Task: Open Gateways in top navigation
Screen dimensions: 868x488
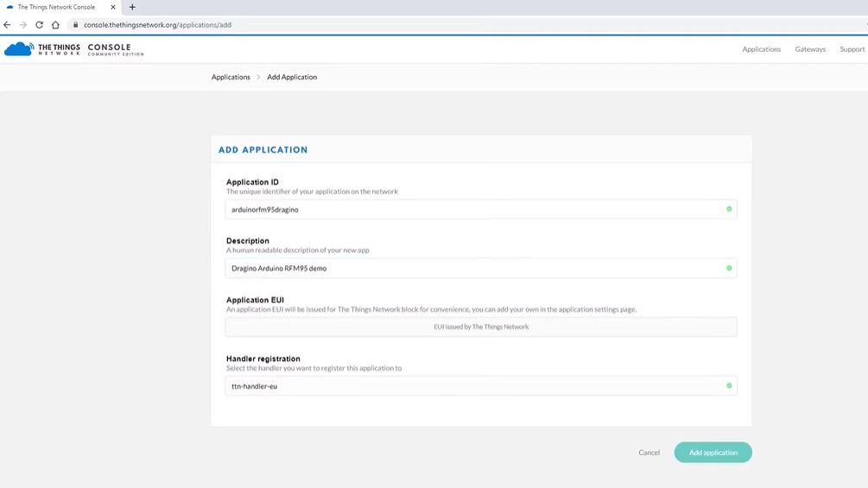Action: [x=810, y=49]
